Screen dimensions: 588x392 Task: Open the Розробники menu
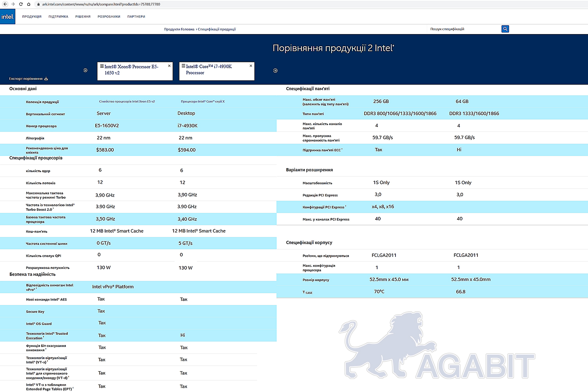click(x=109, y=17)
